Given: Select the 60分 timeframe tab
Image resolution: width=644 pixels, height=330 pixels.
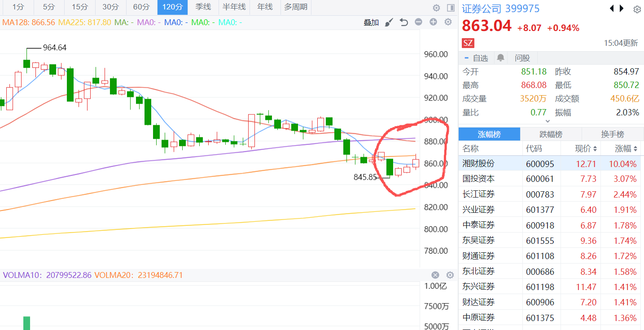Looking at the screenshot, I should point(142,7).
